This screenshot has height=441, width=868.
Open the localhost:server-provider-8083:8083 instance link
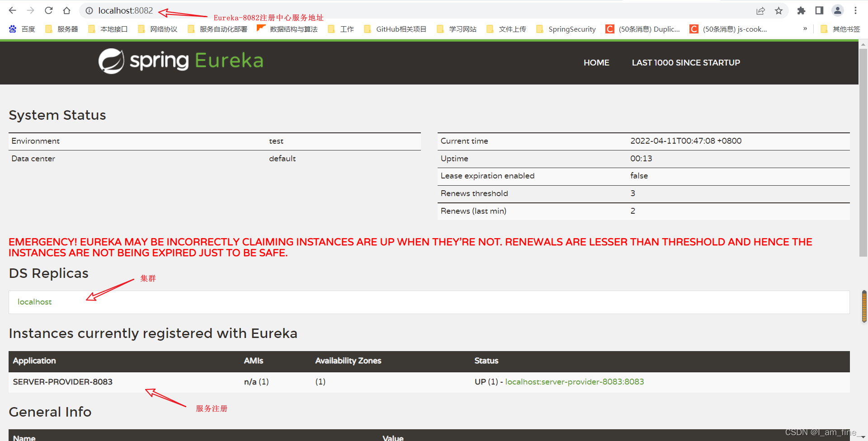[x=575, y=382]
